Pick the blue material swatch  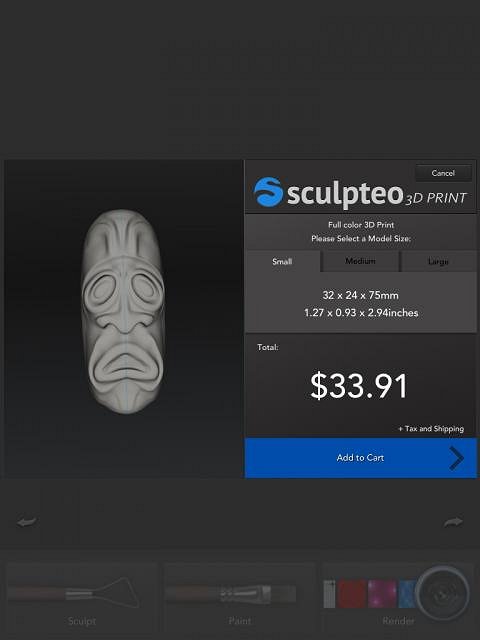click(x=407, y=594)
